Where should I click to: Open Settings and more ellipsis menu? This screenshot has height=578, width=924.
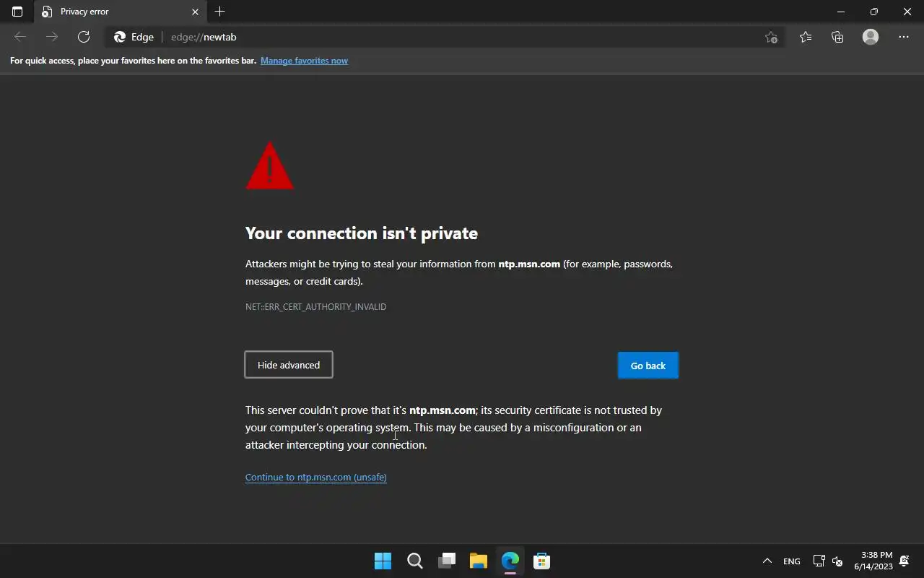(904, 37)
